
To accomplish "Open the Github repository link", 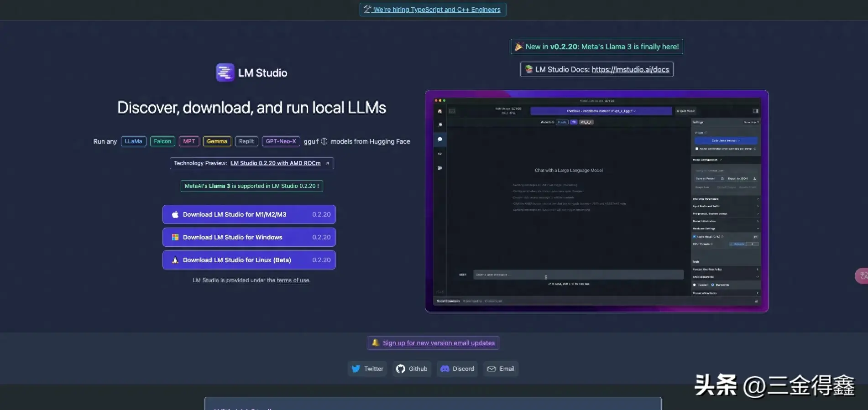I will pos(412,368).
